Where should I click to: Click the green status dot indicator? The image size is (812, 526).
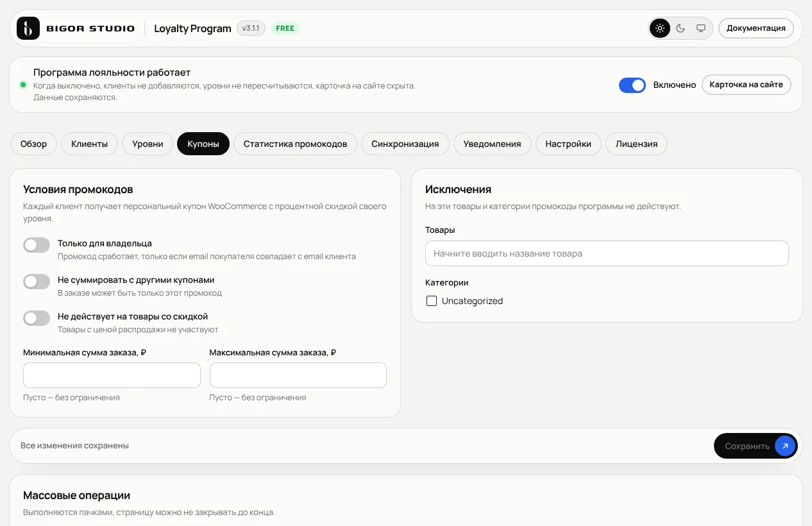pyautogui.click(x=23, y=85)
